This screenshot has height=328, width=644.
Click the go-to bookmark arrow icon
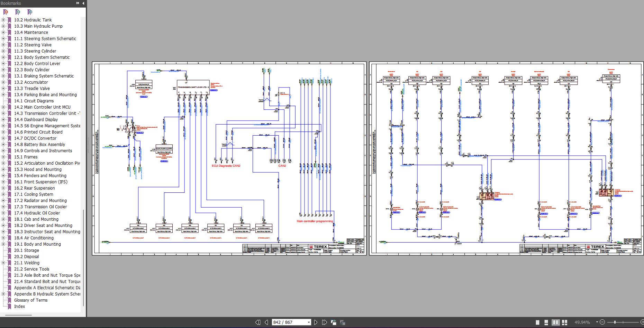(30, 12)
